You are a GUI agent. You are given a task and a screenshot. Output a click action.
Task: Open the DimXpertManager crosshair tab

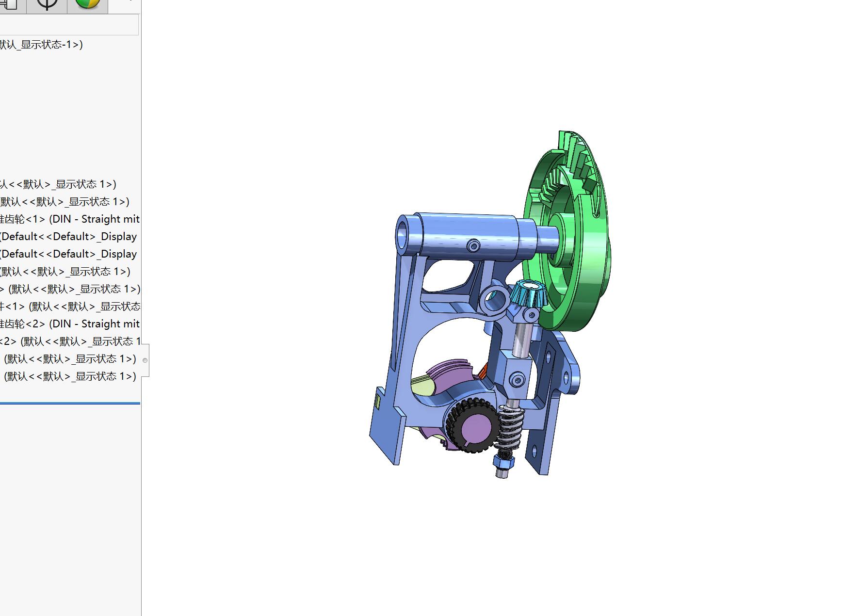coord(47,5)
